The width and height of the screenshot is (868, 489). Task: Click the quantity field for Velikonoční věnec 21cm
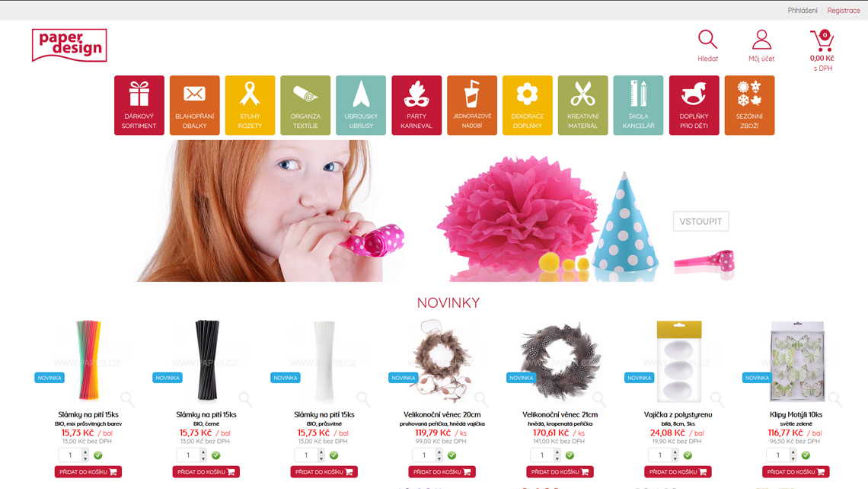(542, 455)
